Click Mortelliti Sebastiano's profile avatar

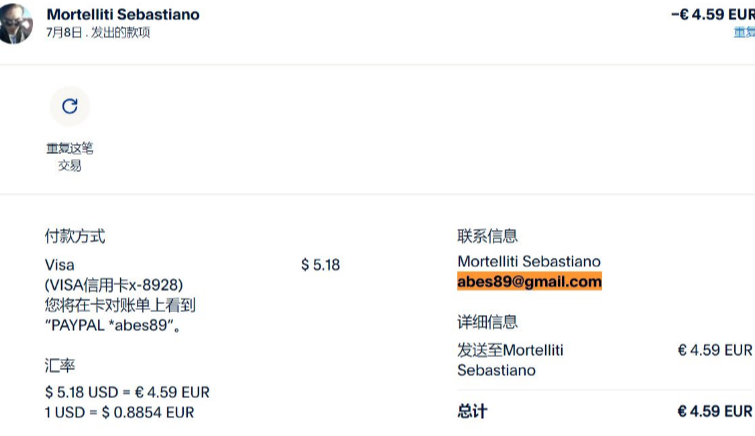pyautogui.click(x=17, y=23)
